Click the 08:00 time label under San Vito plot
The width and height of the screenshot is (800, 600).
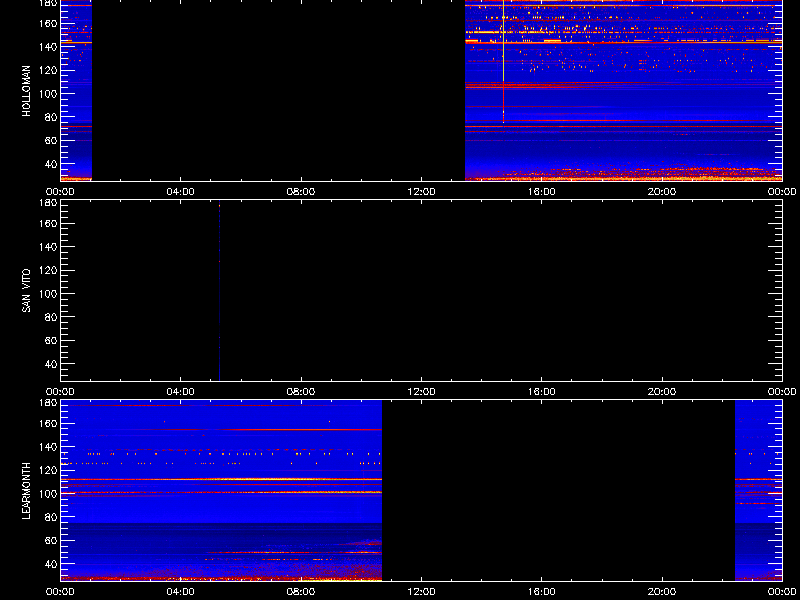coord(301,392)
